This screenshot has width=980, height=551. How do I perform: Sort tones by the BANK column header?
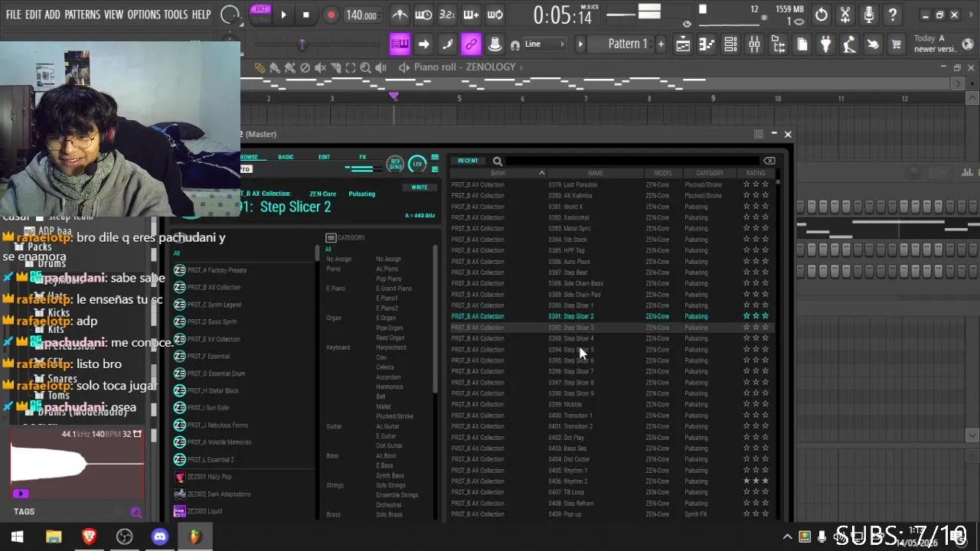pos(498,173)
